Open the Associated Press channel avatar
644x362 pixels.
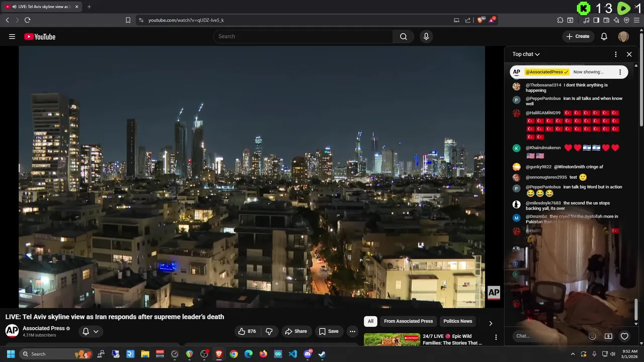12,331
